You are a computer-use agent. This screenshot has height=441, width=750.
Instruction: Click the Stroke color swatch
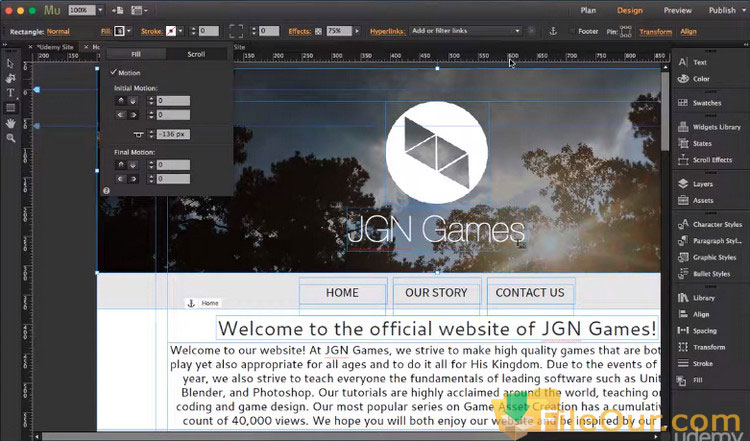[x=171, y=31]
